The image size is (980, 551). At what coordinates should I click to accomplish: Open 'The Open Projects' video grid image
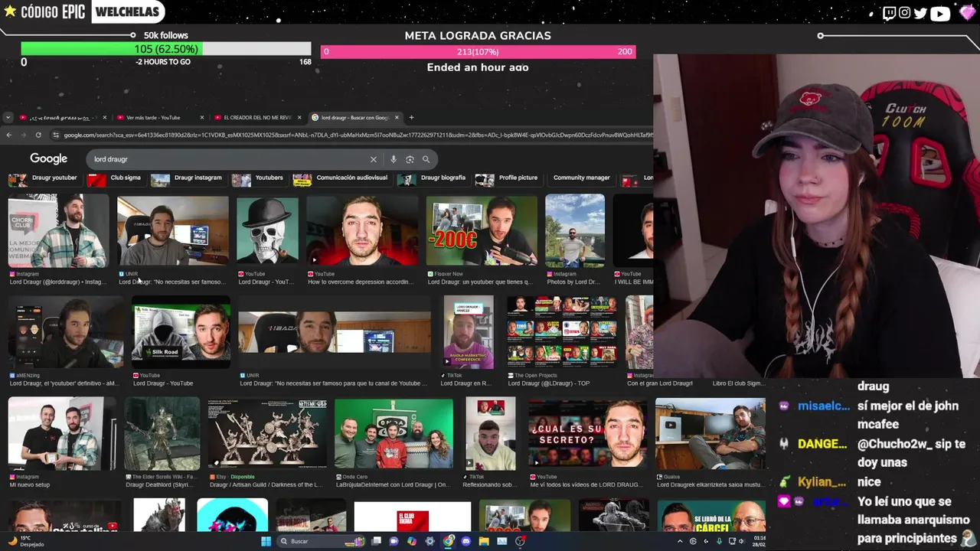(561, 332)
